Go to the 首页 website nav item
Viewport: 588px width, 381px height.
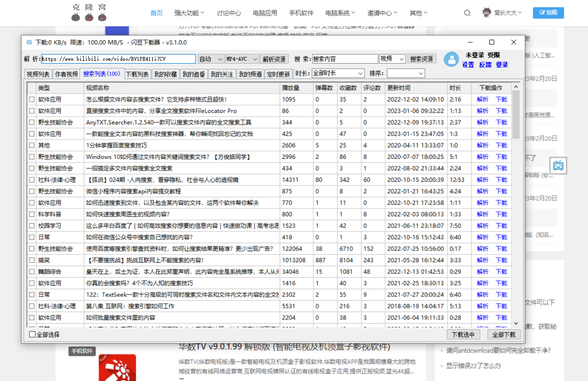point(156,13)
